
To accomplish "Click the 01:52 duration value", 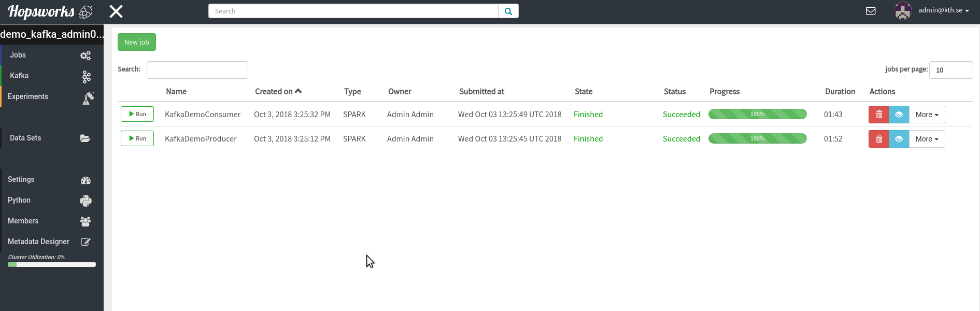I will coord(833,138).
